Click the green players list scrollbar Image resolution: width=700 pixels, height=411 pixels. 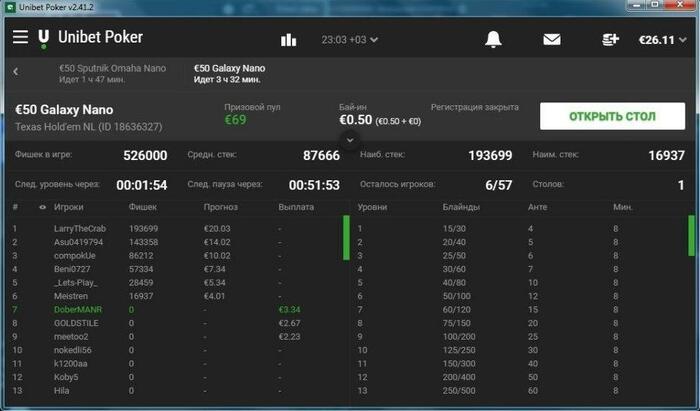(346, 238)
